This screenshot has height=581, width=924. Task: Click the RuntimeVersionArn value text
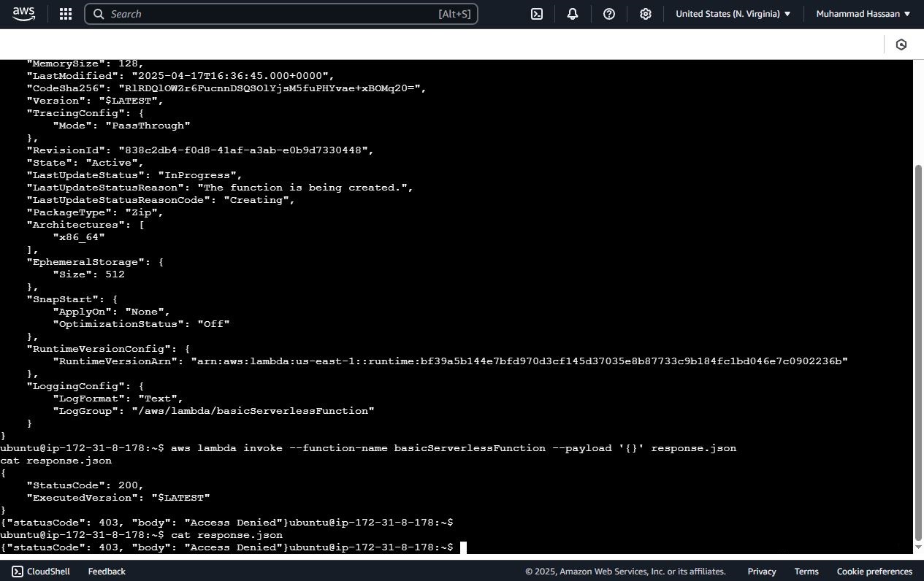tap(519, 361)
